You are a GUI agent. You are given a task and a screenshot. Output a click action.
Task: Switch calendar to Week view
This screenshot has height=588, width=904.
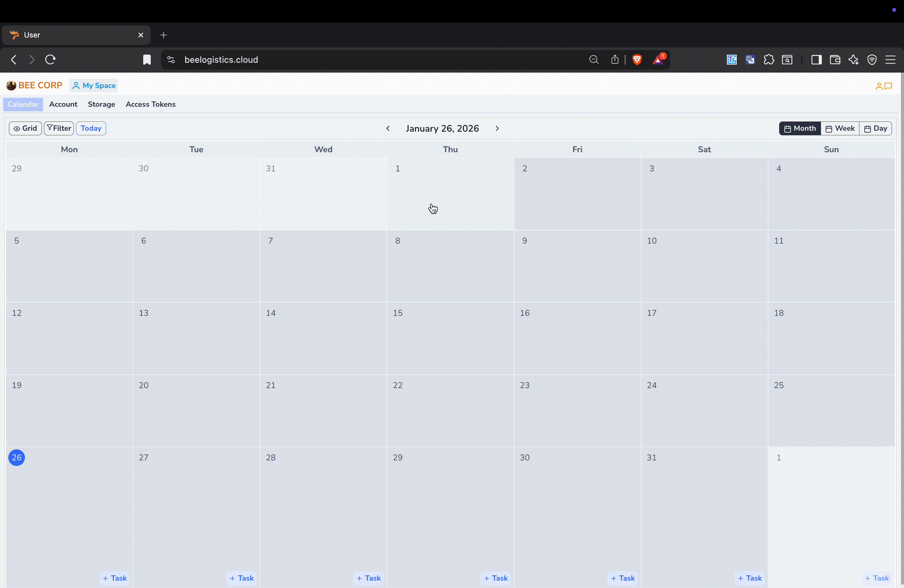tap(840, 128)
